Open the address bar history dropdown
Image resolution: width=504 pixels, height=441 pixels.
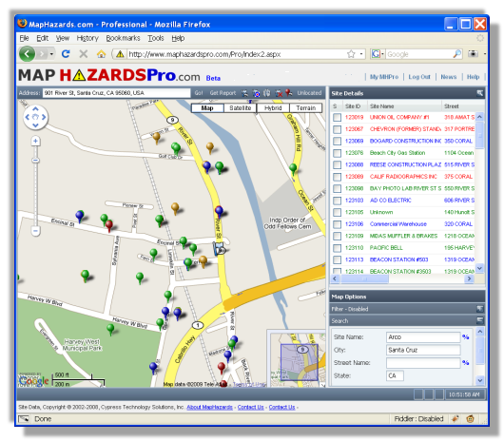tap(361, 54)
